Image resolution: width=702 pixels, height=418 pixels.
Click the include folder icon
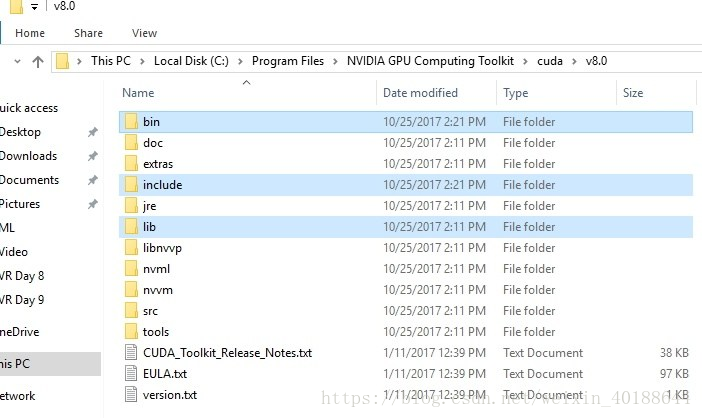point(131,185)
